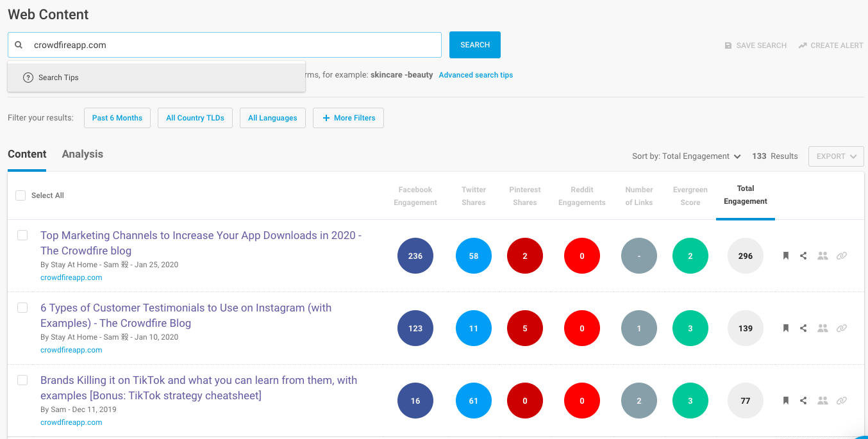The width and height of the screenshot is (868, 439).
Task: Open the Advanced search tips link
Action: [476, 75]
